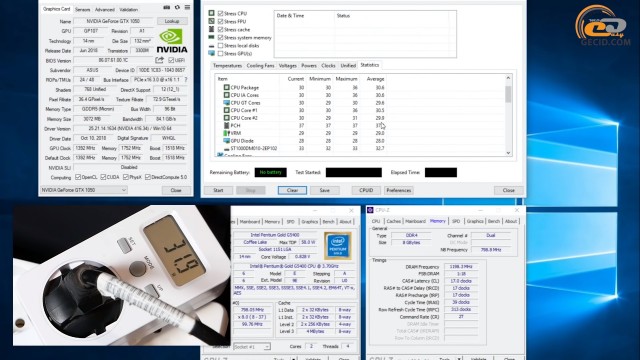Click the Intel Pentium Gold badge in CPU-Z

point(338,246)
